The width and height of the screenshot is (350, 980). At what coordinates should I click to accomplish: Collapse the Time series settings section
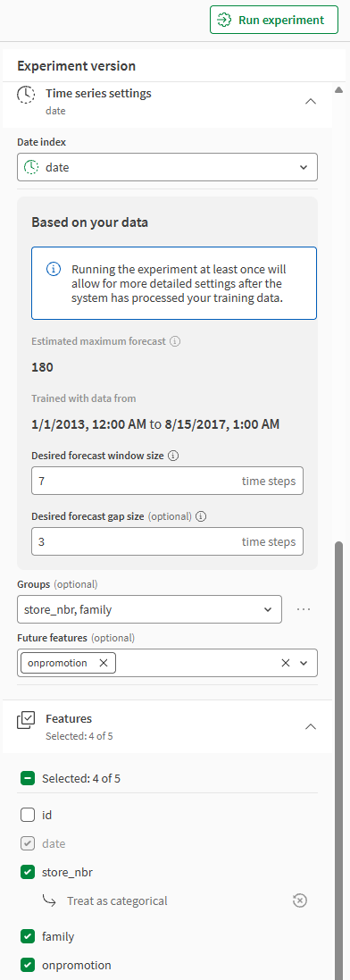coord(310,101)
